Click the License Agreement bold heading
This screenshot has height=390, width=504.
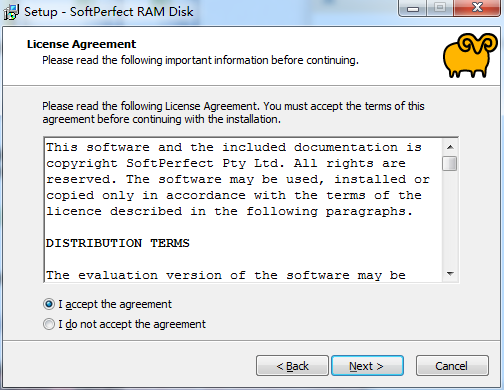click(x=82, y=44)
